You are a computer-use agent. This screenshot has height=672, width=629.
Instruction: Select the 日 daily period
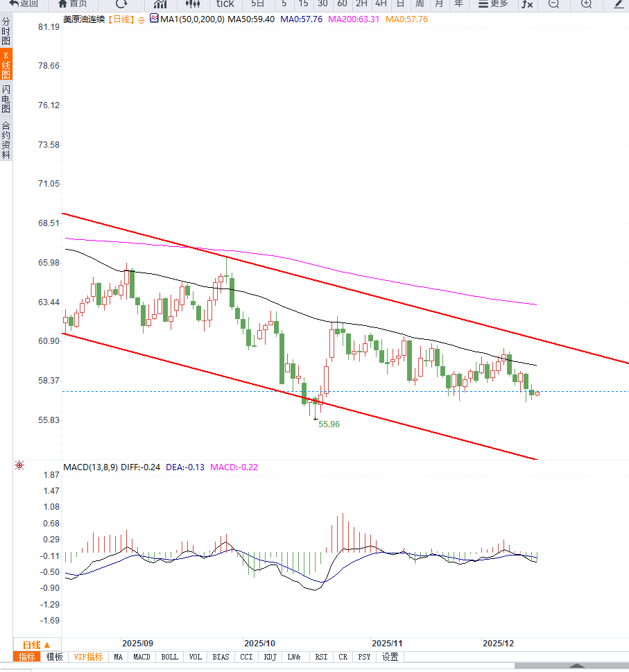click(400, 4)
